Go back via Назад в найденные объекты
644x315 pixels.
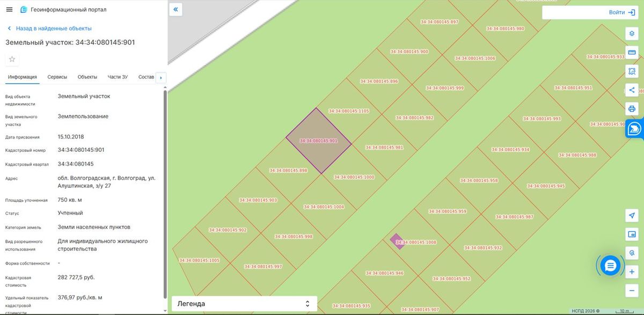click(49, 28)
